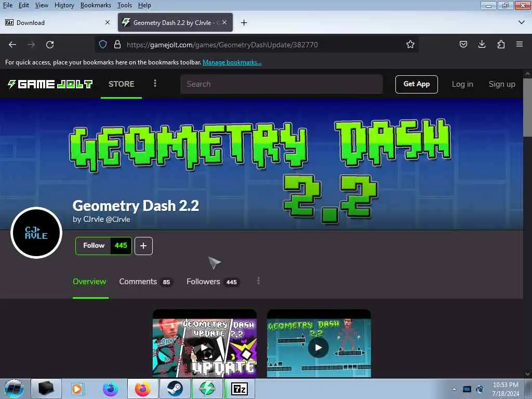Reload the page with the refresh icon

50,45
